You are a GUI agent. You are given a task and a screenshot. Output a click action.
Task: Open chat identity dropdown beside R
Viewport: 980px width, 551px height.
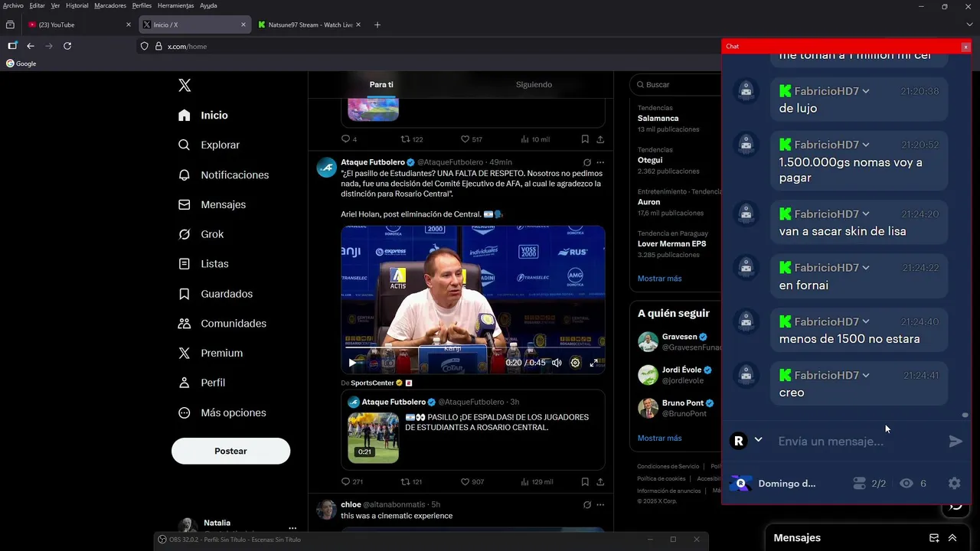pos(758,440)
